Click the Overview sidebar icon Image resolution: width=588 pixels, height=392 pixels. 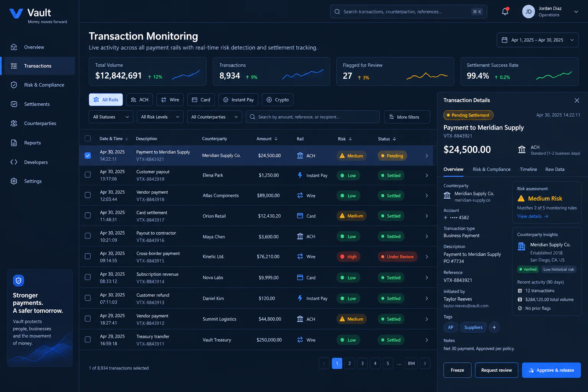[14, 47]
